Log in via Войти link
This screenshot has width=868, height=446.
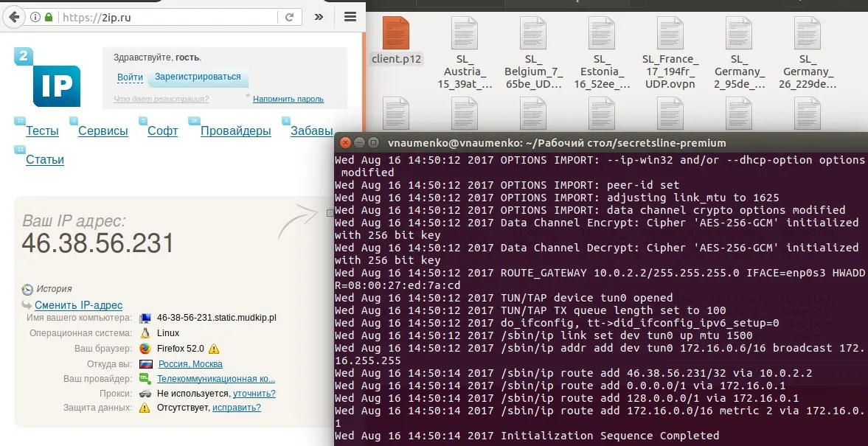130,77
